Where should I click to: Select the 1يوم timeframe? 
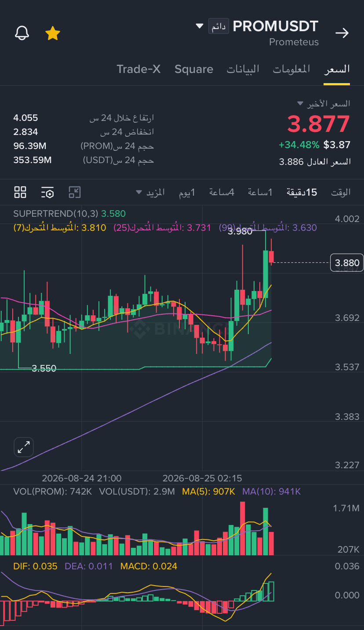187,192
